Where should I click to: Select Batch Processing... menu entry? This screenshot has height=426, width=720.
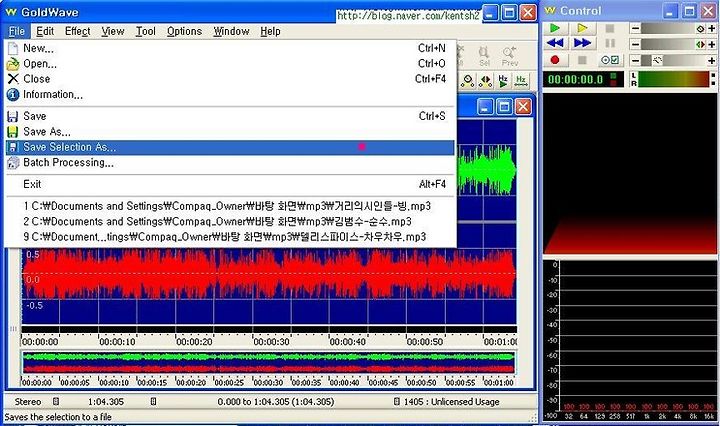230,163
